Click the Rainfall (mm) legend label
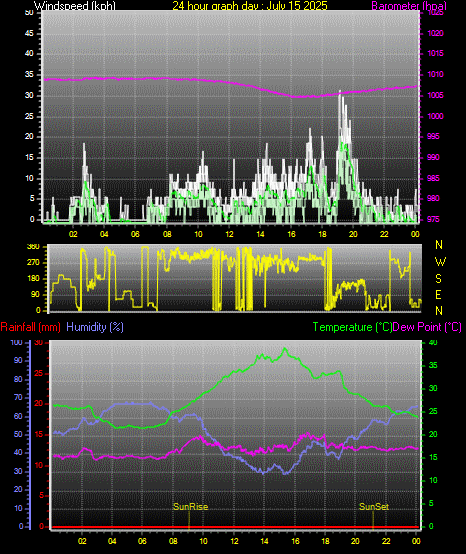 tap(30, 327)
